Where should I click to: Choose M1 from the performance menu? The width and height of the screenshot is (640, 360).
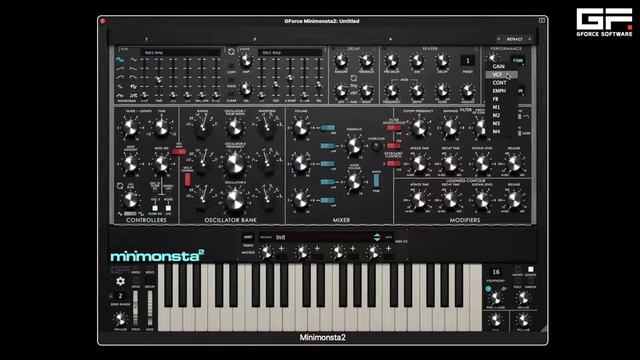pos(496,107)
